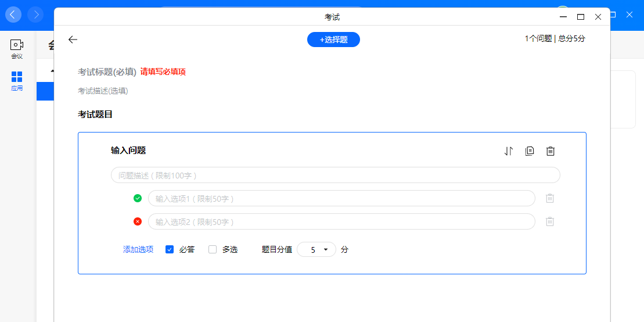Close the main application window behind
This screenshot has width=644, height=322.
629,15
